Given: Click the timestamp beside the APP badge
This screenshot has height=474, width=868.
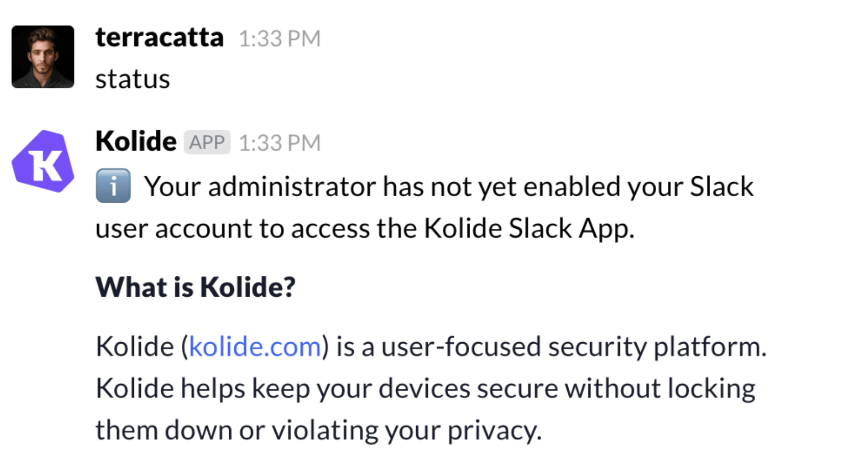Looking at the screenshot, I should click(x=279, y=143).
